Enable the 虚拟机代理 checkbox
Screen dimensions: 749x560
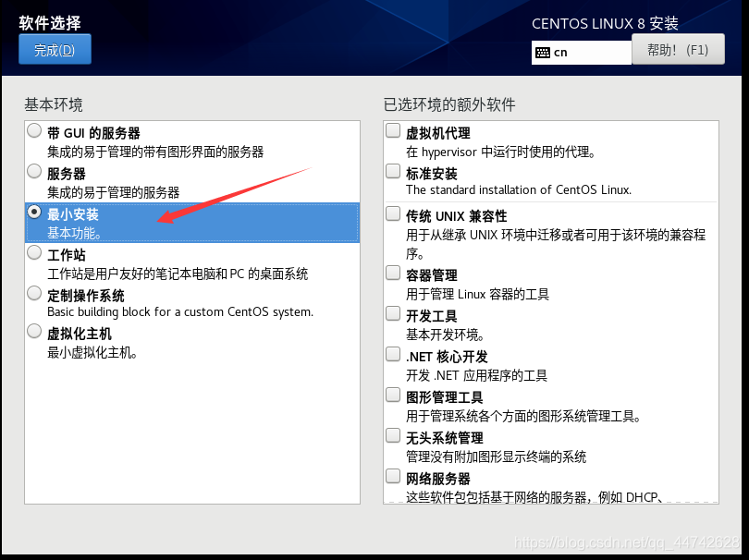pyautogui.click(x=393, y=131)
